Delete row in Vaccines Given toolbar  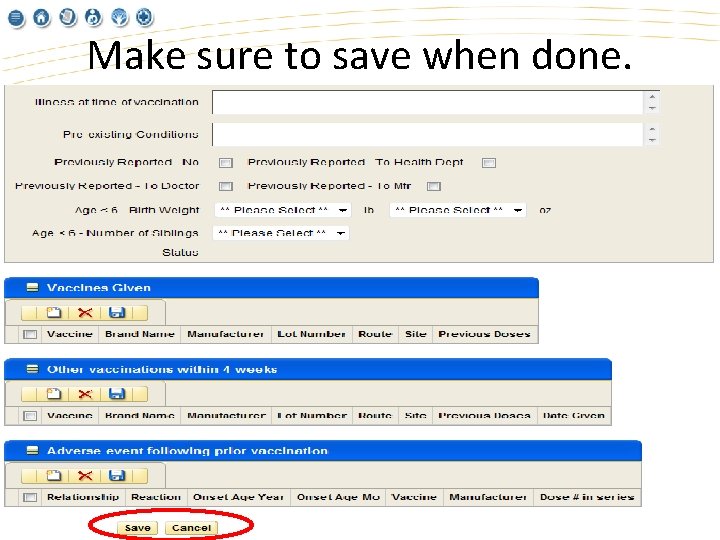(x=85, y=313)
